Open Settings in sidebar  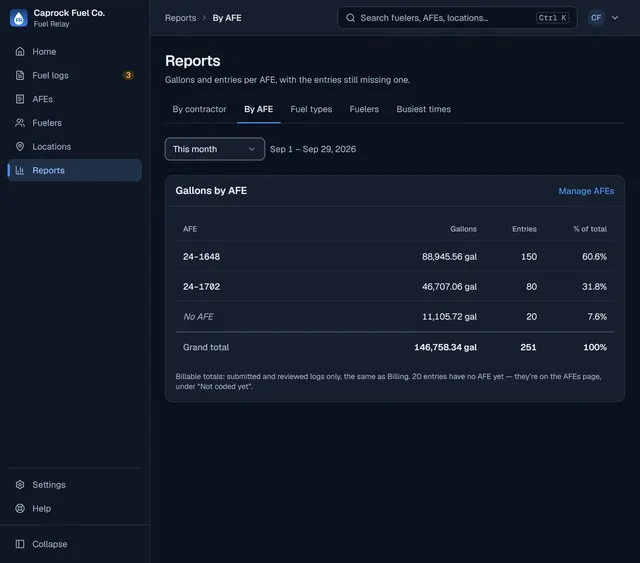click(74, 485)
